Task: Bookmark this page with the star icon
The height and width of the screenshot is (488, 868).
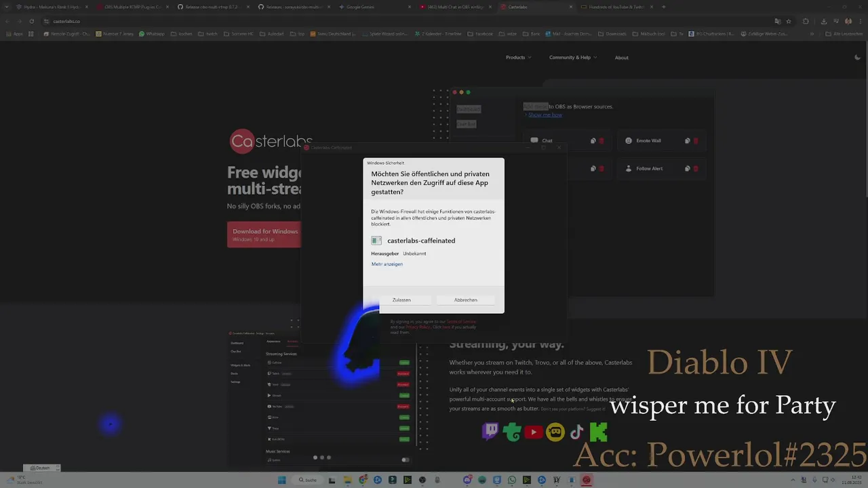Action: pyautogui.click(x=788, y=21)
